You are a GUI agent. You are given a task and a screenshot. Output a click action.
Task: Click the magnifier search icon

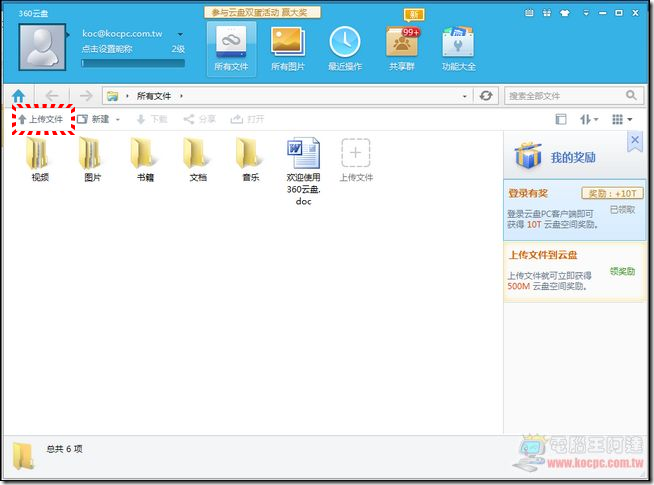631,95
